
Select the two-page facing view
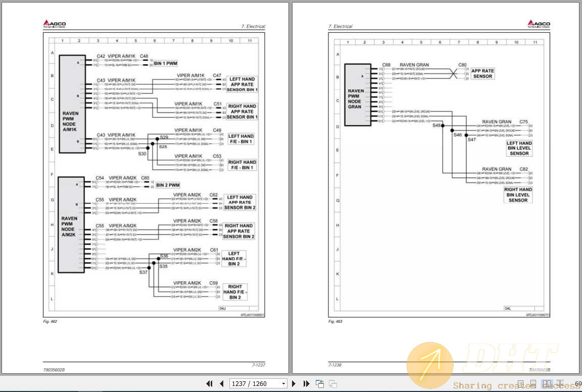547,383
